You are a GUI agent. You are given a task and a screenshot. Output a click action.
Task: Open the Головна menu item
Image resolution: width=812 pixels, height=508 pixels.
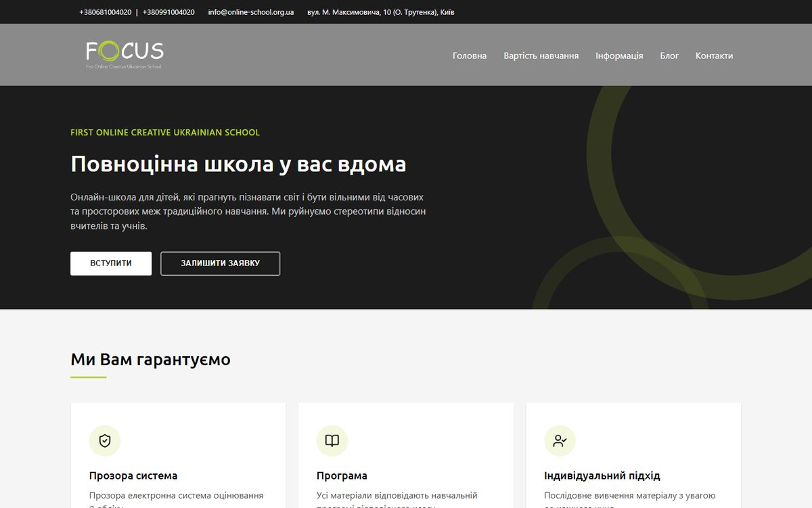click(x=470, y=56)
